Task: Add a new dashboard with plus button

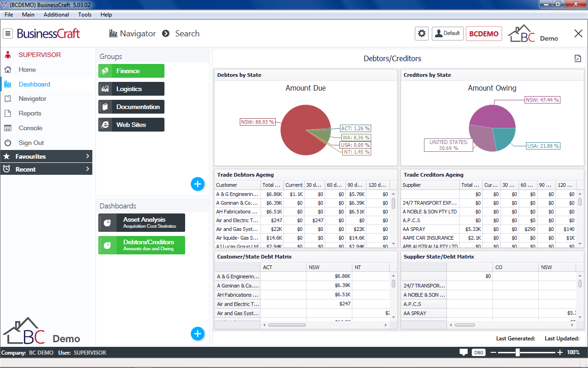Action: (x=198, y=333)
